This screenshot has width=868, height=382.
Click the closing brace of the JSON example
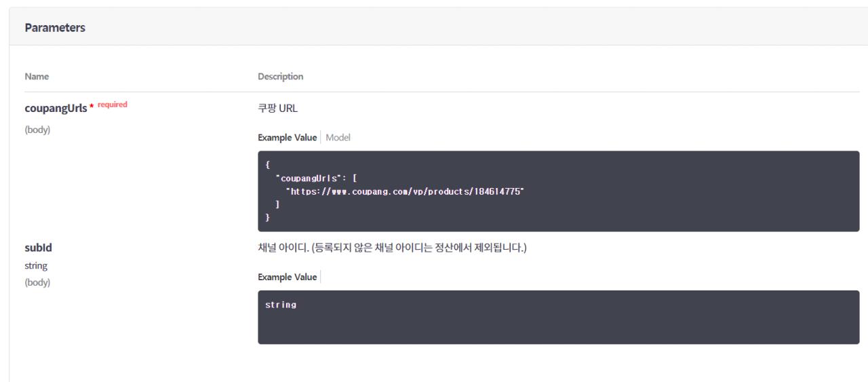click(267, 215)
